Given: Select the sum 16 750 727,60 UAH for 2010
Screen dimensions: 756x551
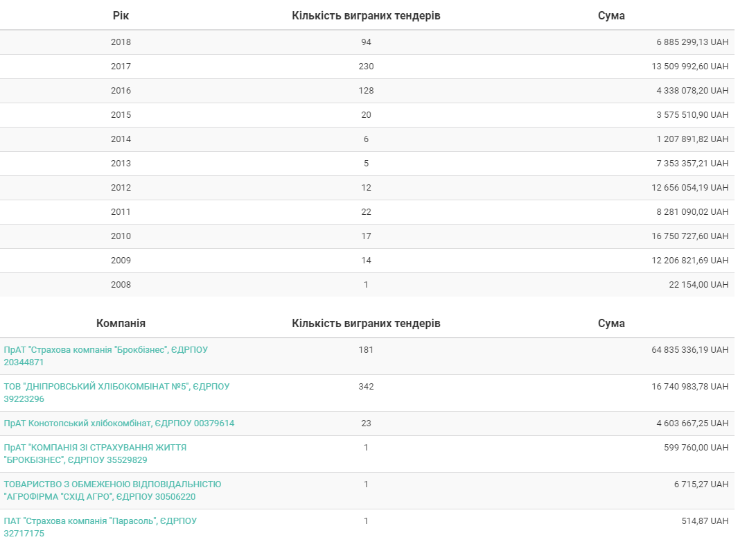Looking at the screenshot, I should point(689,236).
